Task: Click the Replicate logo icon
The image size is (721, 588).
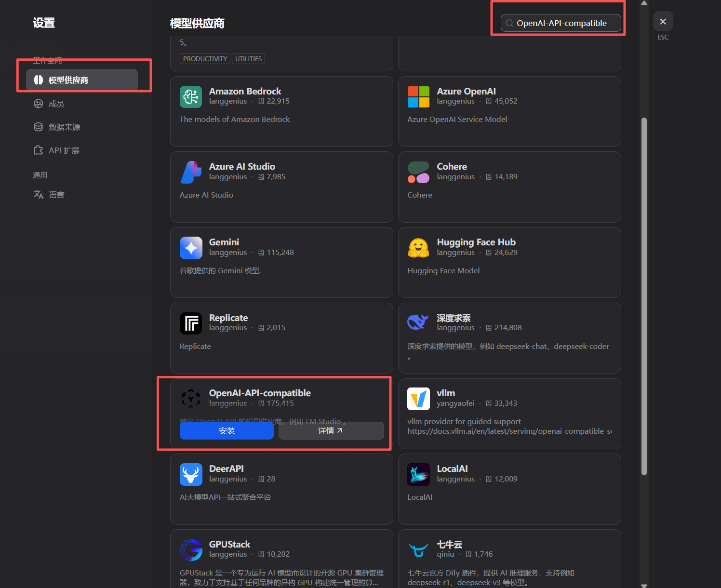Action: [x=191, y=323]
